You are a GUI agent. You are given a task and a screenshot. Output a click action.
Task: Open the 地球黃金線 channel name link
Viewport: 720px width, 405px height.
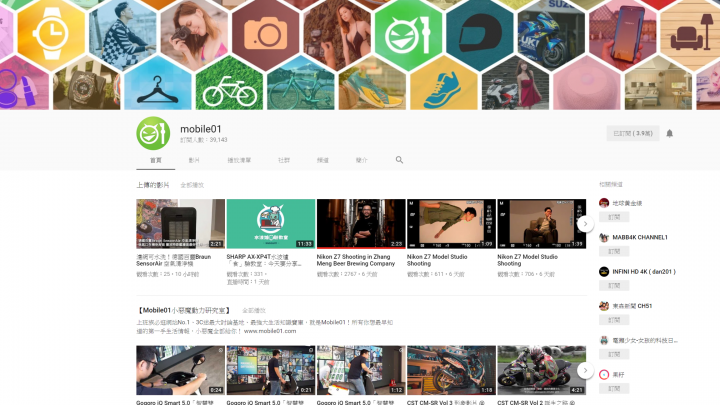pos(627,203)
